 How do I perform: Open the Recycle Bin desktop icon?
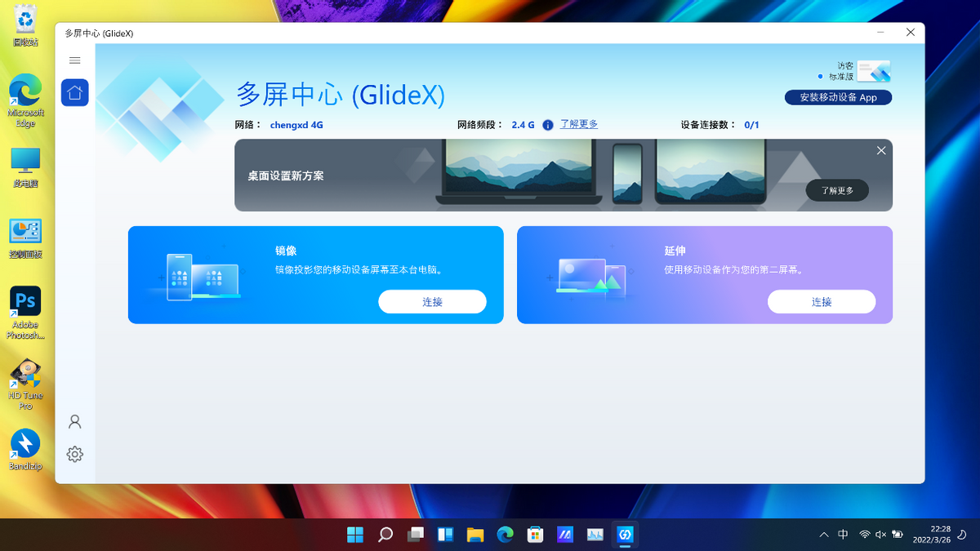[25, 24]
